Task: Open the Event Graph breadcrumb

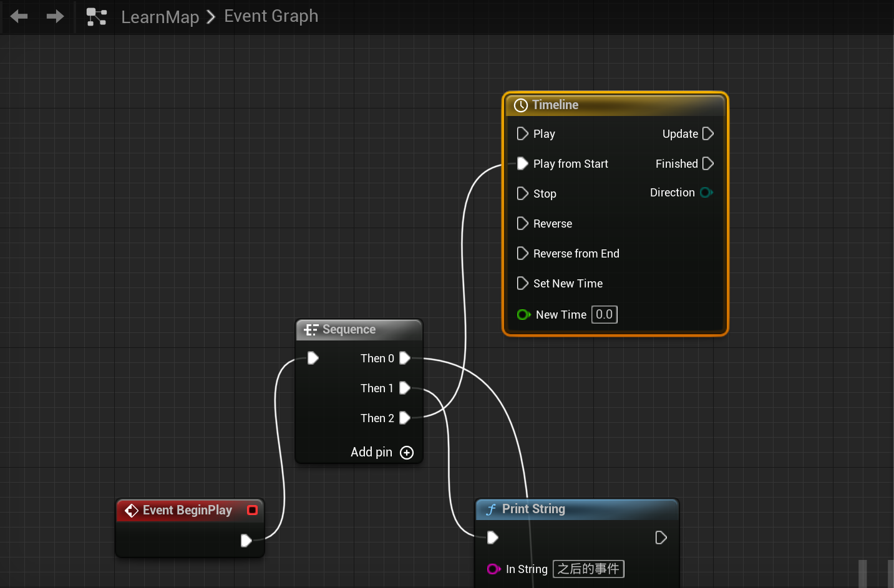Action: tap(271, 16)
